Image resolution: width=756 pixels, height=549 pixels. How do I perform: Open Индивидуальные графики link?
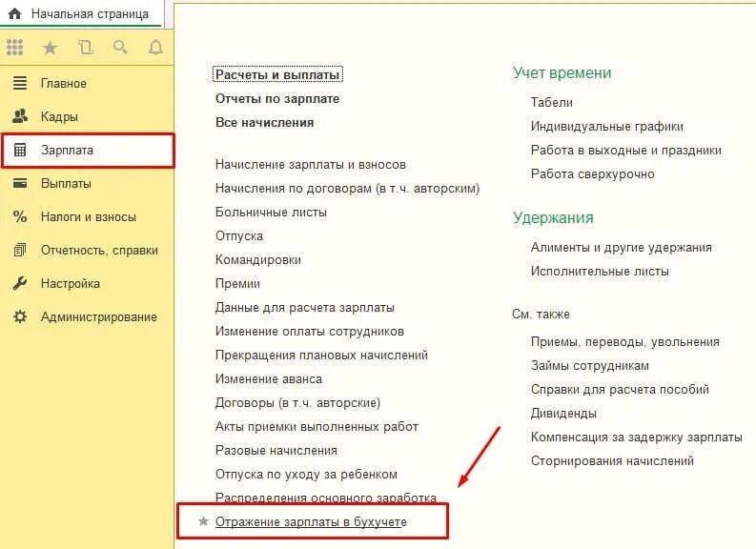(x=606, y=126)
